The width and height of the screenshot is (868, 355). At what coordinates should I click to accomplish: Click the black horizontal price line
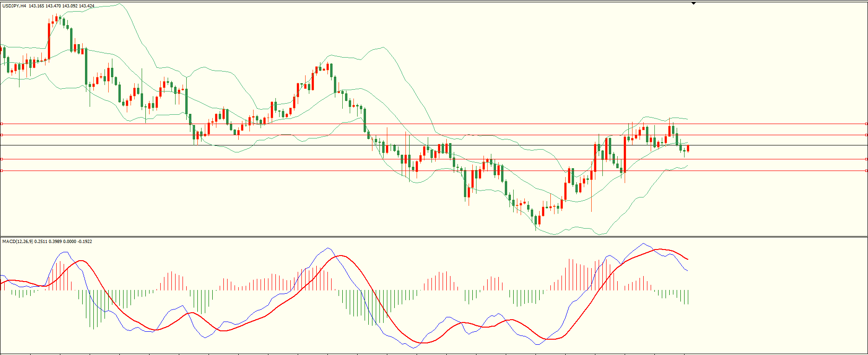tap(434, 145)
